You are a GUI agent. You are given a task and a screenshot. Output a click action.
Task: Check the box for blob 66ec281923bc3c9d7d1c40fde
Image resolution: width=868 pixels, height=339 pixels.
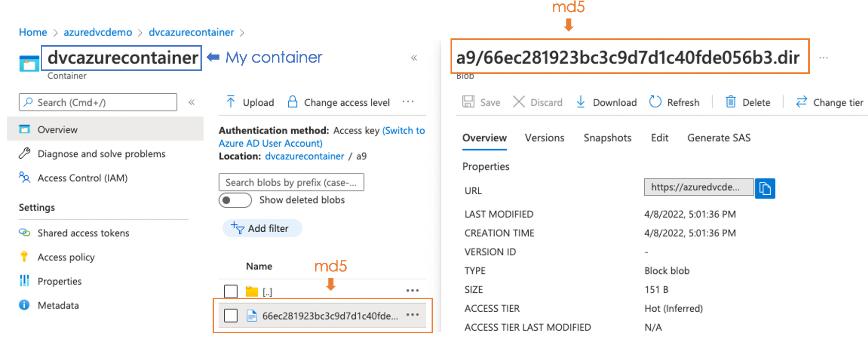click(x=231, y=316)
